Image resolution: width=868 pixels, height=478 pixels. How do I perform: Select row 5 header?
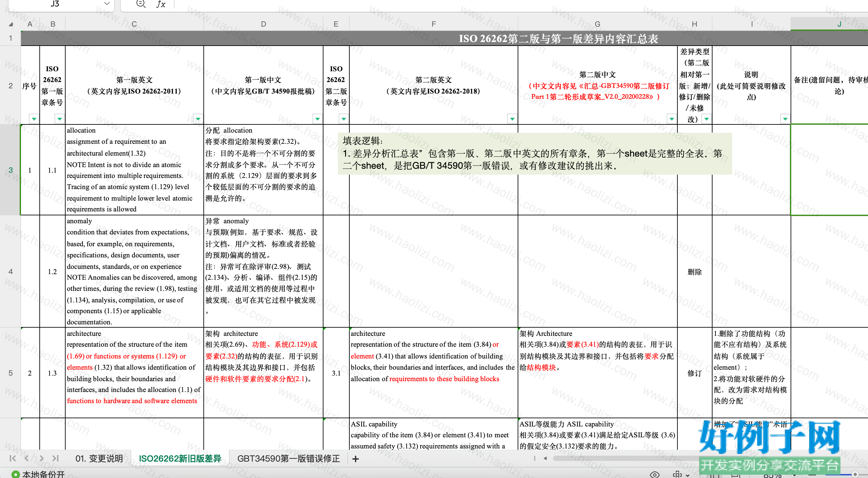click(x=10, y=373)
